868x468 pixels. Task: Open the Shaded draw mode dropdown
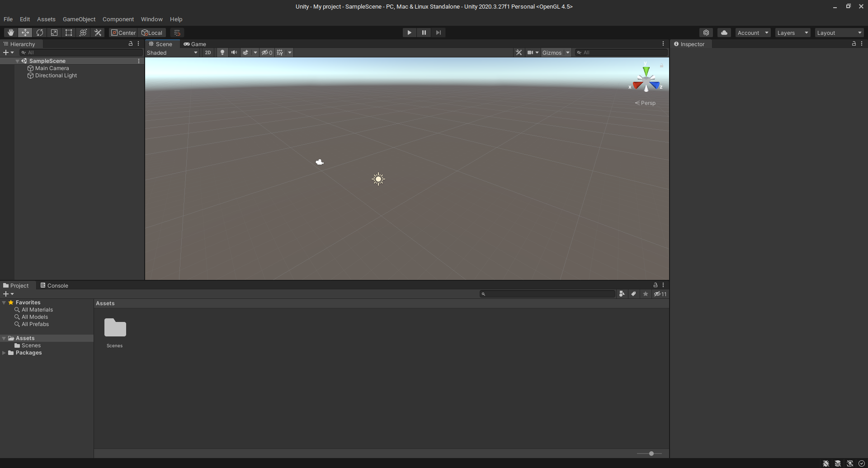click(x=172, y=52)
